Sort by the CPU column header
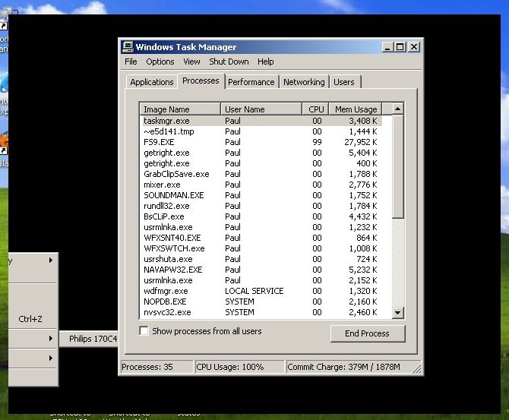Image resolution: width=509 pixels, height=420 pixels. (x=316, y=109)
